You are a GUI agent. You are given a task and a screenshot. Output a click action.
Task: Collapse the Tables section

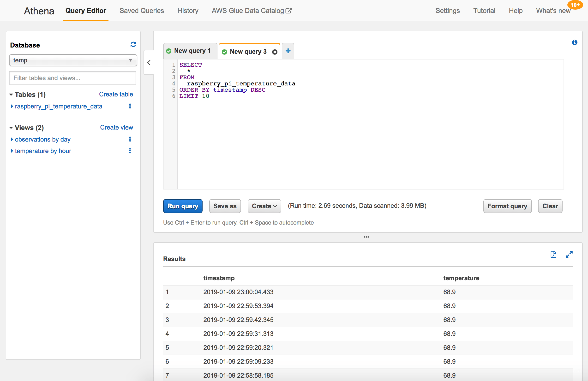click(x=11, y=95)
